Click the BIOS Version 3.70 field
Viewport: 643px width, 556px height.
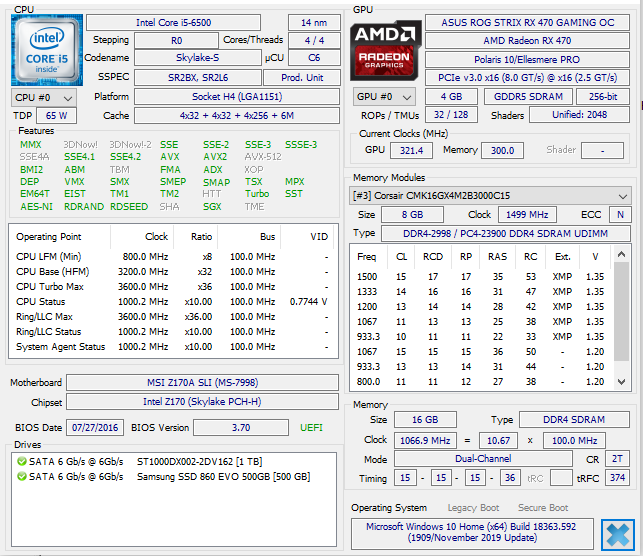point(241,428)
